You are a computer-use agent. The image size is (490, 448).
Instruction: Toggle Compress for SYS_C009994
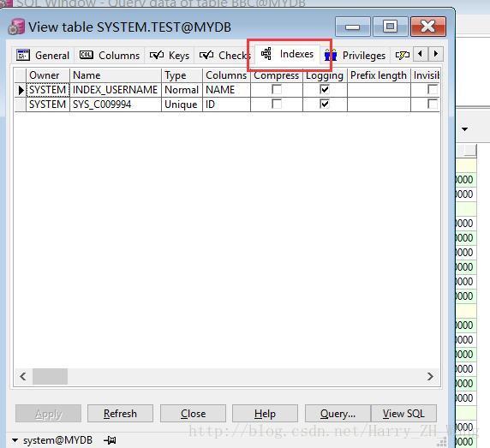click(x=277, y=104)
